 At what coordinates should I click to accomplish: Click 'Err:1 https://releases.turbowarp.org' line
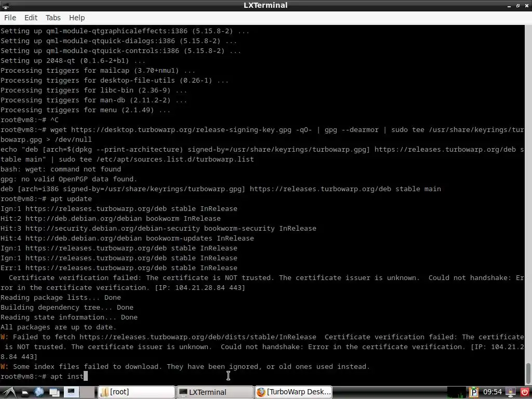pos(119,268)
